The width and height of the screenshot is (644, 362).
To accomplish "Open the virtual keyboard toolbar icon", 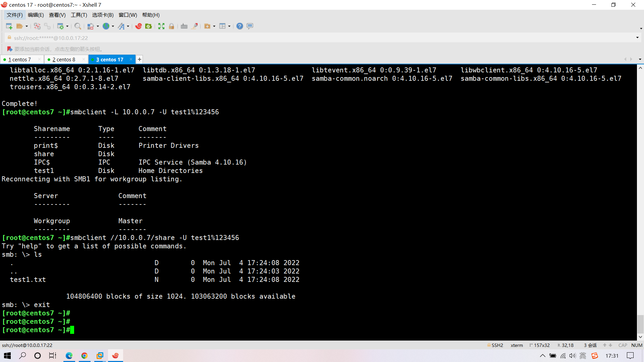I will tap(184, 26).
